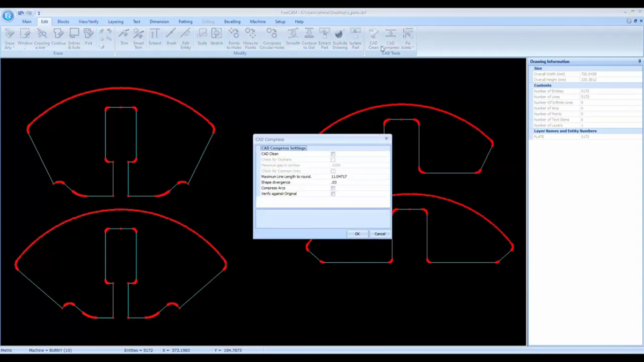This screenshot has width=644, height=362.
Task: Enable the Compress Arcs checkbox
Action: tap(333, 188)
